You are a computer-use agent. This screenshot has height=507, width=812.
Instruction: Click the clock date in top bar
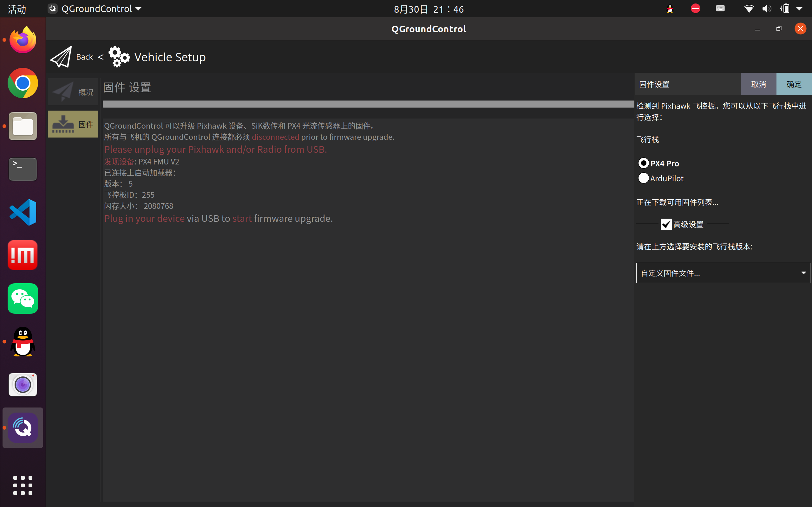tap(429, 9)
